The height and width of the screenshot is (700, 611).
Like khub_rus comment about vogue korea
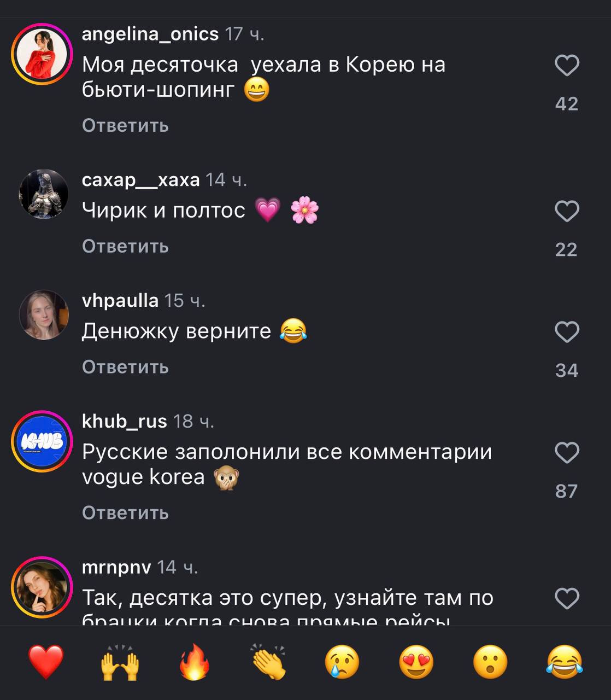(x=567, y=453)
